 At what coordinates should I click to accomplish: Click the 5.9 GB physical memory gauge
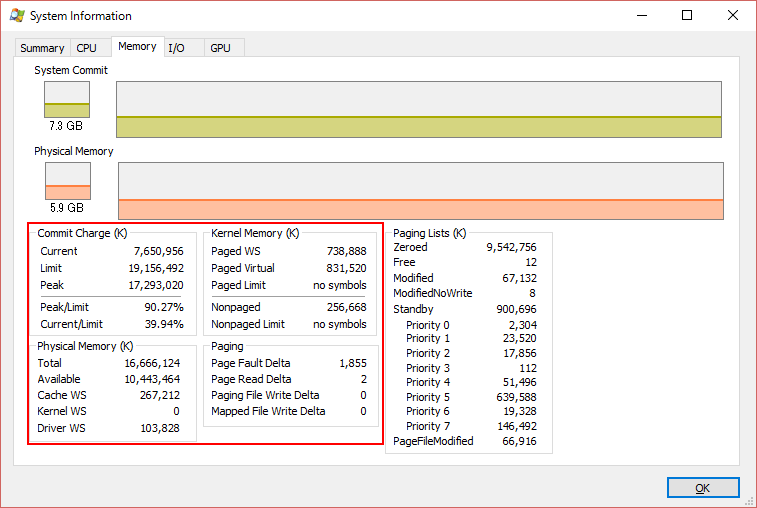pyautogui.click(x=68, y=181)
